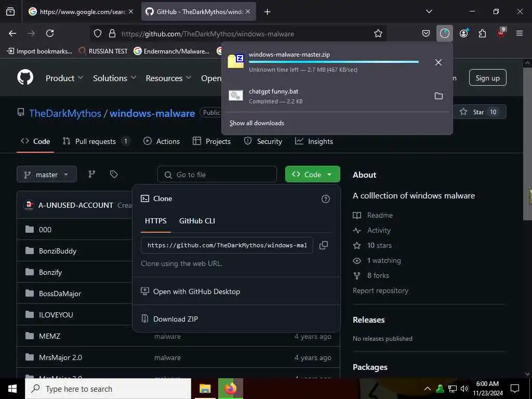Select the HTTPS clone tab
The height and width of the screenshot is (399, 532).
coord(156,221)
